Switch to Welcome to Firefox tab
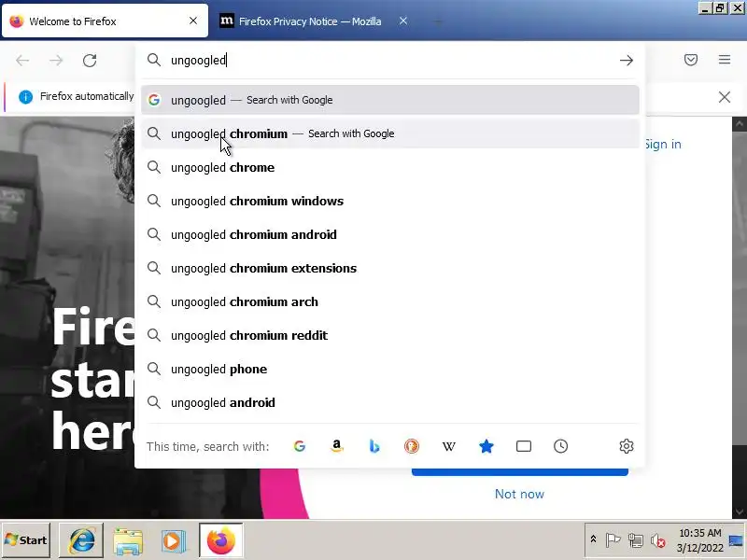Image resolution: width=747 pixels, height=560 pixels. pyautogui.click(x=105, y=21)
